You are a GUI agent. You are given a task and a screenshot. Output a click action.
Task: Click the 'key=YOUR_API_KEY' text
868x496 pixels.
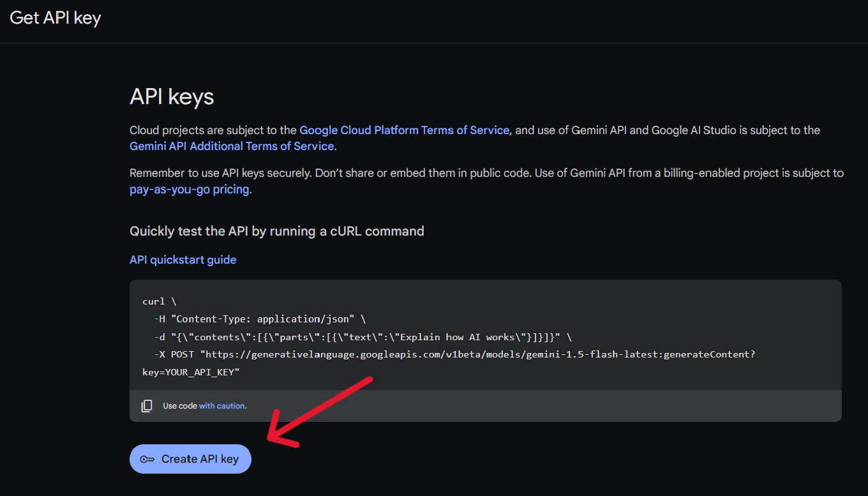point(191,372)
